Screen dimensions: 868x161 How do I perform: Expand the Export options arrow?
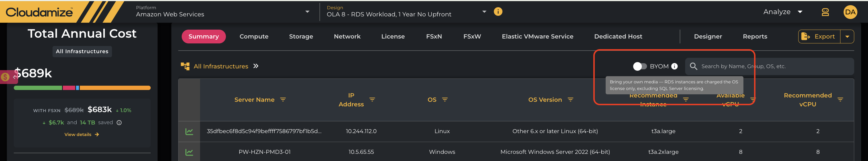(847, 37)
